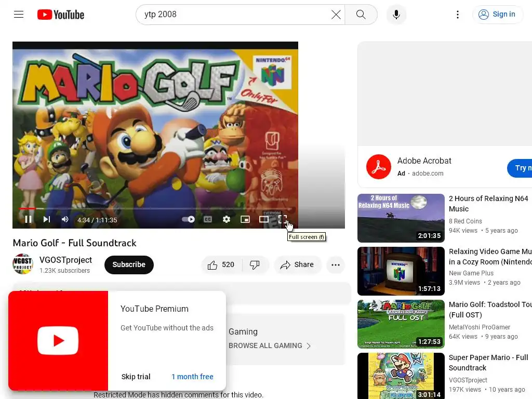
Task: Seek along the red video progress bar
Action: click(155, 208)
